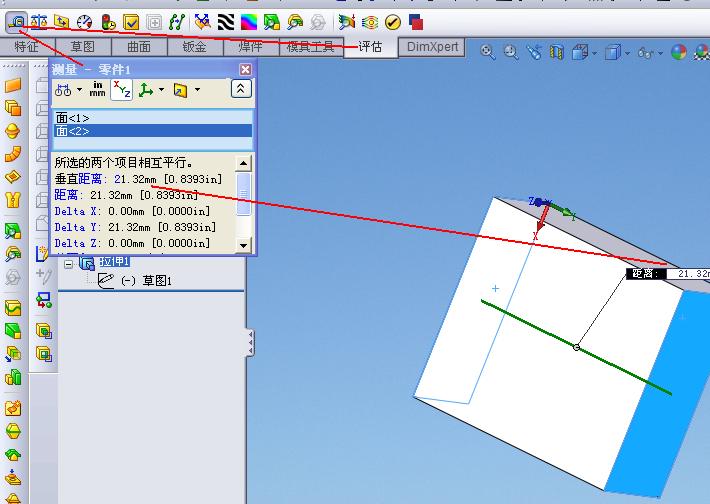Click the red and blue squares icon

(x=416, y=22)
